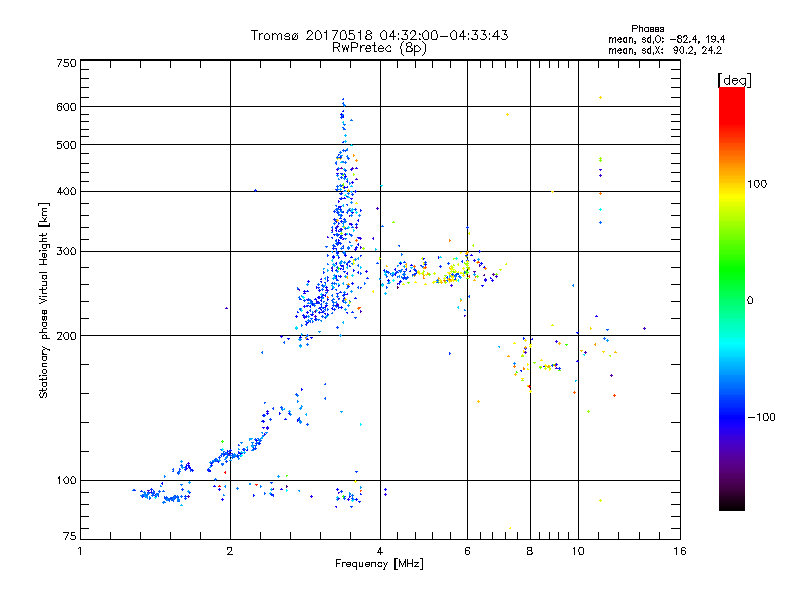Viewport: 800px width, 600px height.
Task: Click colorbar tick label '-100'
Action: (x=761, y=417)
